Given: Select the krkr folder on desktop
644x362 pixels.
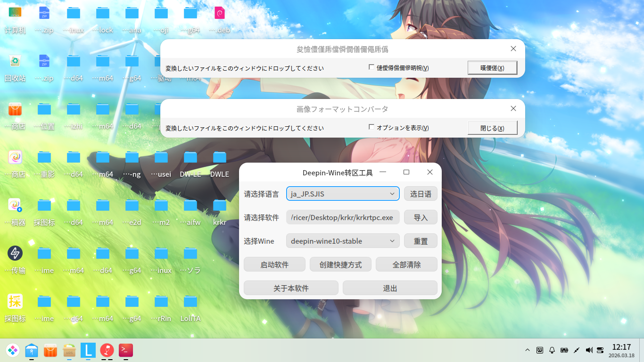Looking at the screenshot, I should click(x=220, y=205).
